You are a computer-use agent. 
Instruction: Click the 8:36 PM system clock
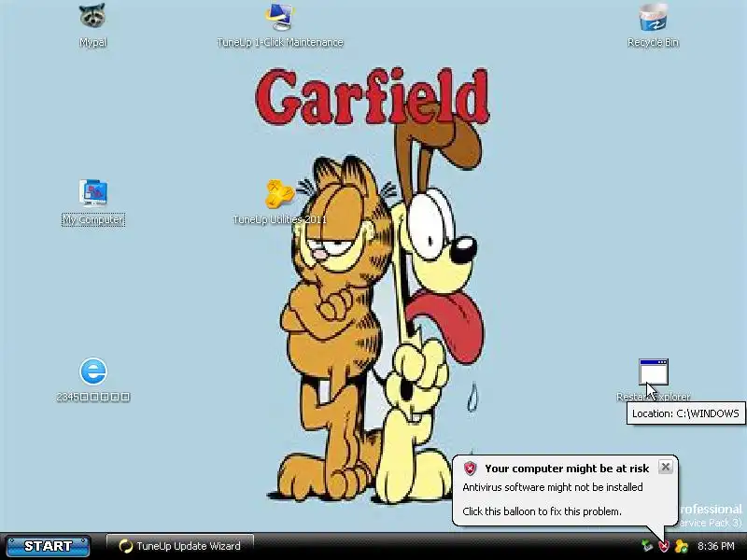[716, 546]
